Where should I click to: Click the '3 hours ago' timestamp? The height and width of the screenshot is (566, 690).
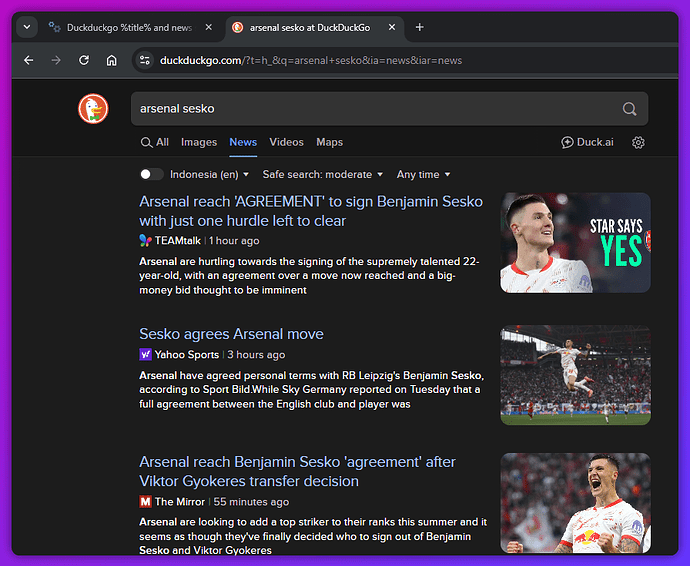coord(256,355)
